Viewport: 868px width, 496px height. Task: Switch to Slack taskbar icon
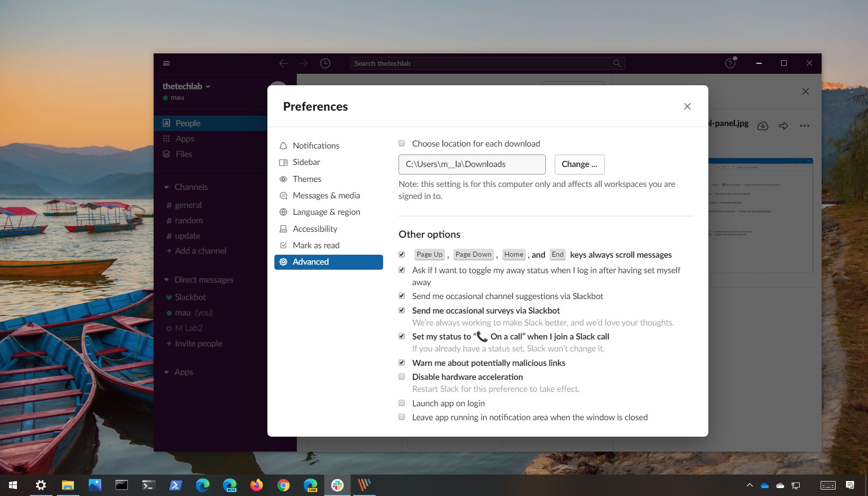tap(337, 485)
